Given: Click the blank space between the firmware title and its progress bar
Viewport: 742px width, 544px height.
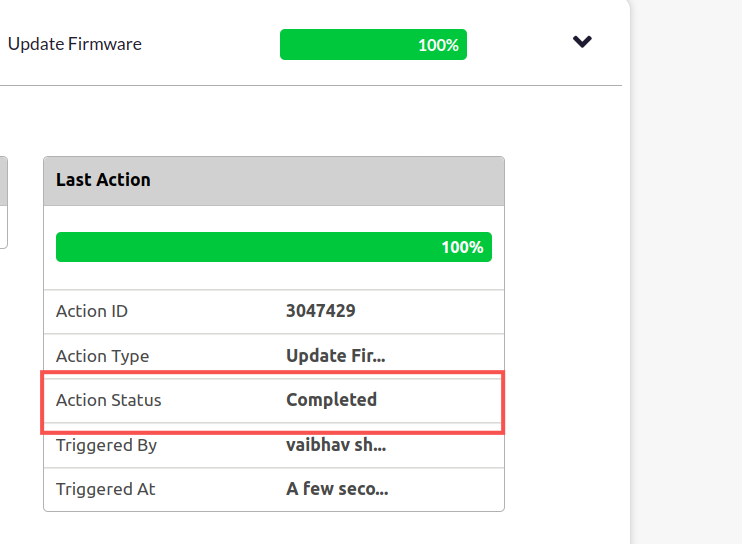Looking at the screenshot, I should click(x=210, y=45).
